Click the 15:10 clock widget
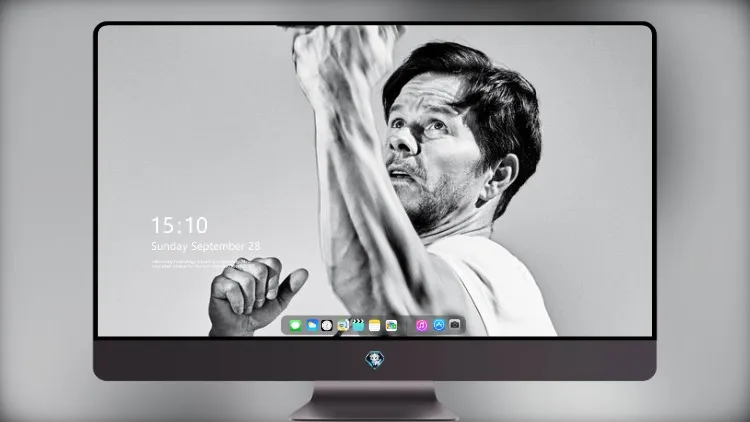This screenshot has height=422, width=750. [x=179, y=225]
